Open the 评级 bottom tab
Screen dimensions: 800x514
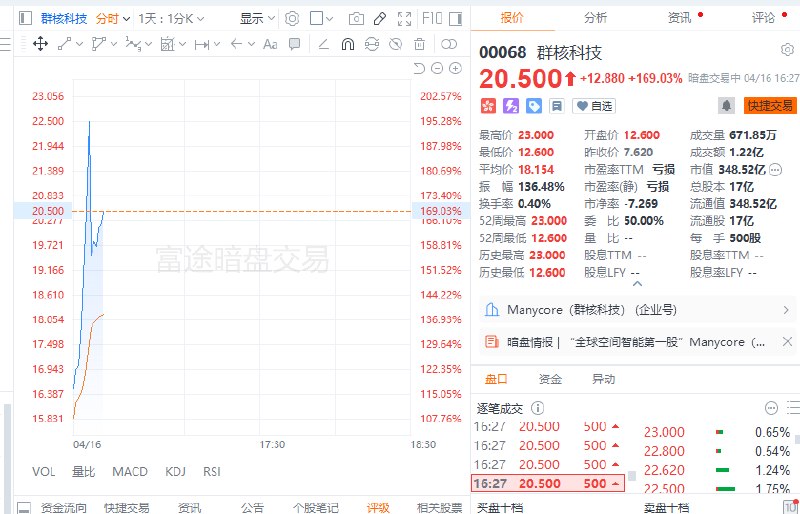(378, 507)
